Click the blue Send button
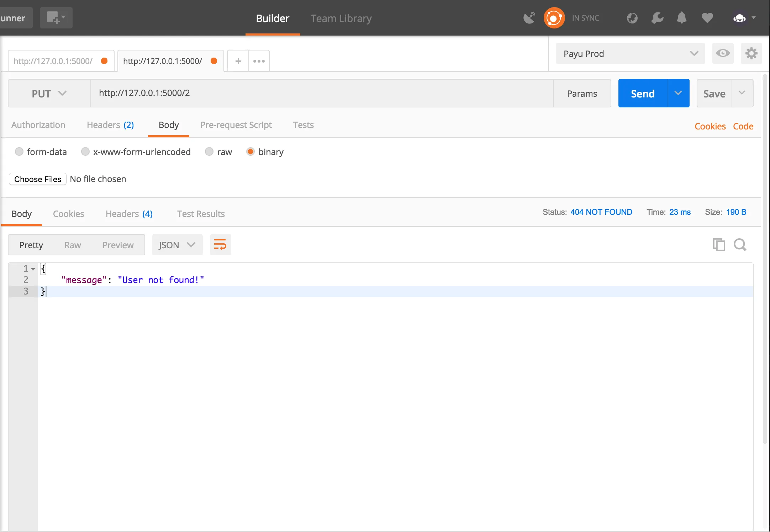 coord(643,94)
